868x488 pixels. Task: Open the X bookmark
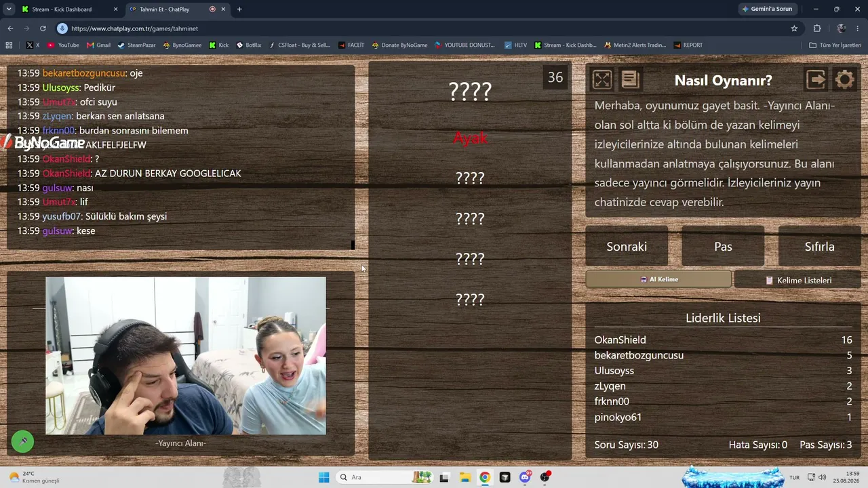click(32, 45)
